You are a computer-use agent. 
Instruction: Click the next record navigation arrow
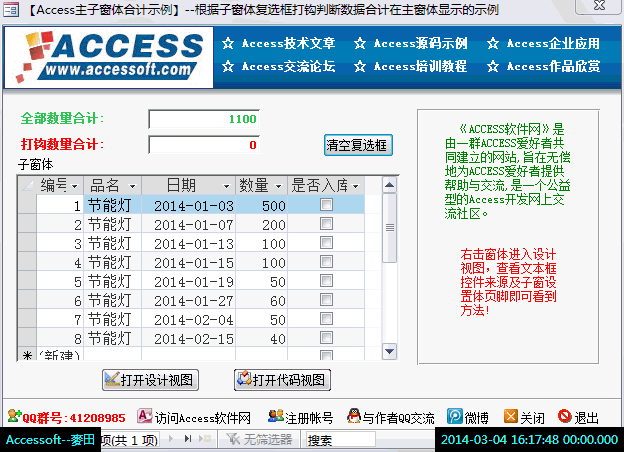[171, 438]
